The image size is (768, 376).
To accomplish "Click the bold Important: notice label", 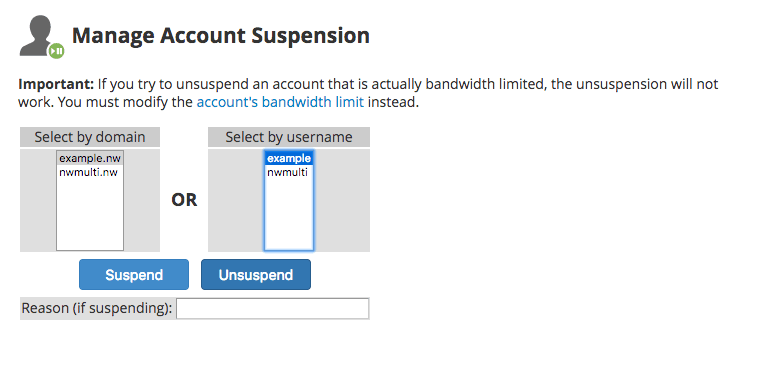I will click(56, 84).
